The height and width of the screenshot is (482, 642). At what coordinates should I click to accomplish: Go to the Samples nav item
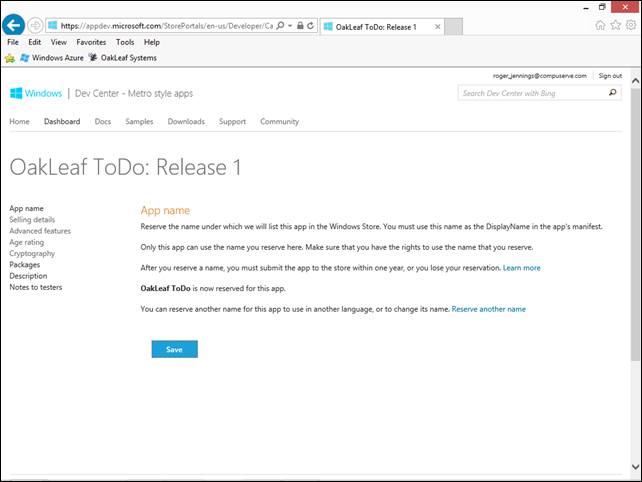pos(139,122)
